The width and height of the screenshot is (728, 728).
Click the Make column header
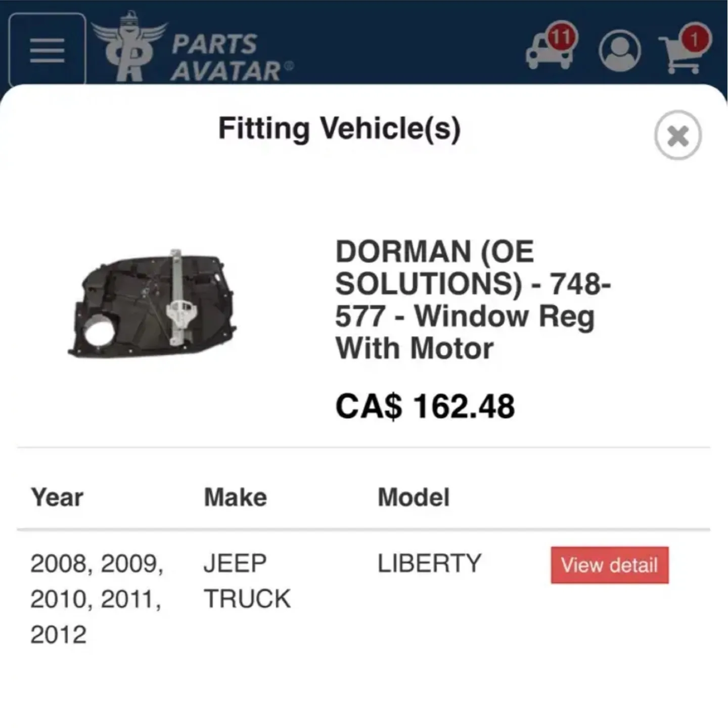pos(235,497)
